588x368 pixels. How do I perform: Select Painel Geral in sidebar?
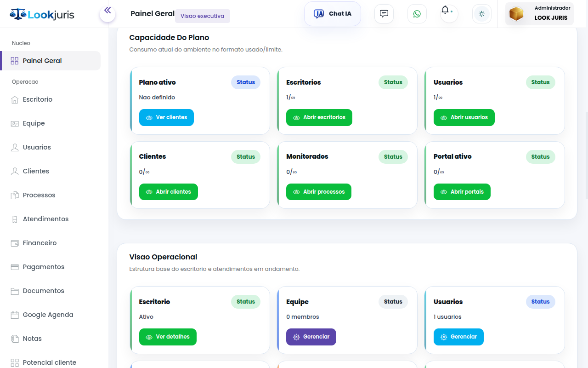pyautogui.click(x=42, y=61)
